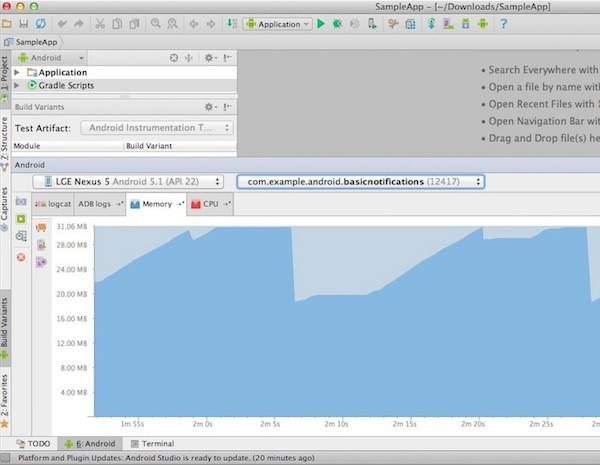Open the Build Variants panel settings gear
The image size is (600, 465).
pyautogui.click(x=210, y=107)
